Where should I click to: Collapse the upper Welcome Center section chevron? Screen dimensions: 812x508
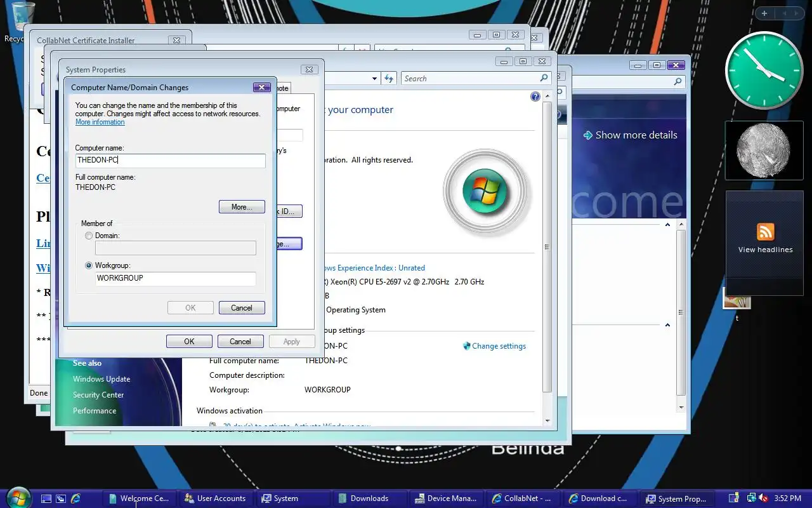(x=667, y=225)
